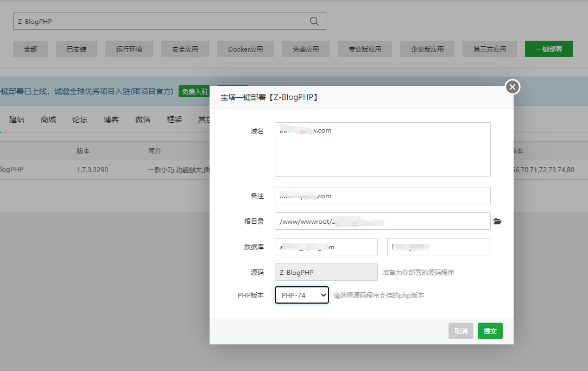The image size is (588, 371).
Task: Click version cell 1.7.3.3290
Action: pos(93,170)
